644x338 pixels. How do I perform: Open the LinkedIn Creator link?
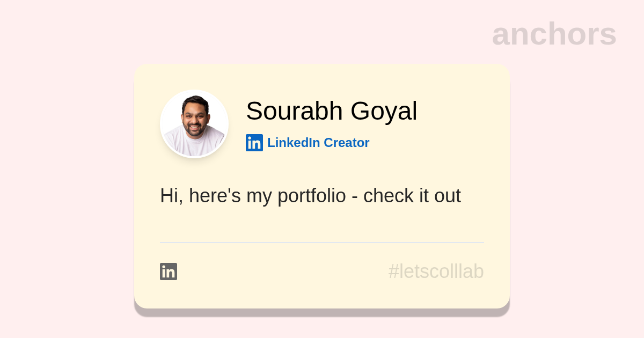tap(318, 143)
